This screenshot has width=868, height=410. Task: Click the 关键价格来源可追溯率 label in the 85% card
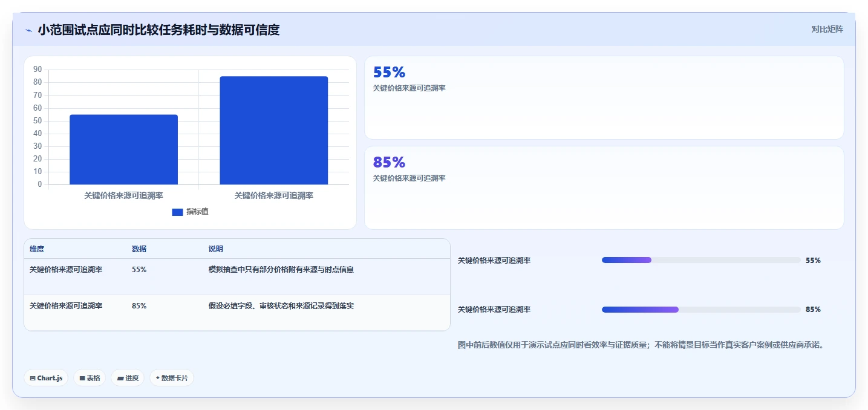tap(410, 178)
